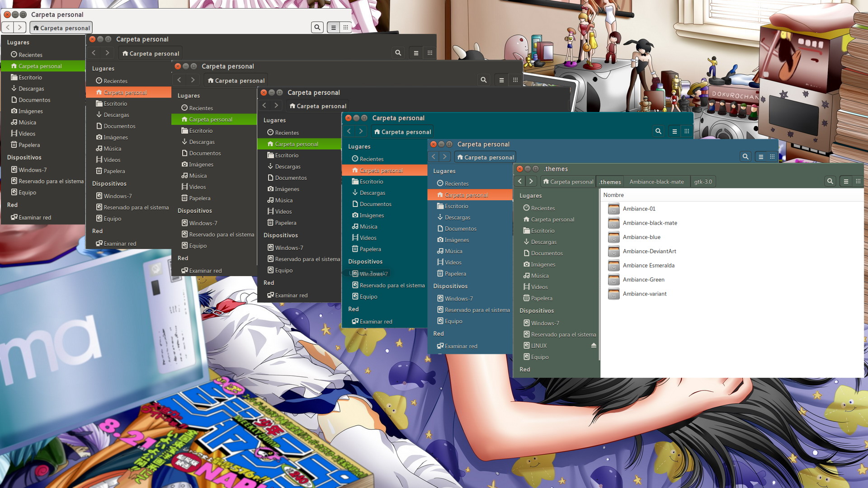Viewport: 868px width, 488px height.
Task: Select the .themes path bar segment
Action: (610, 182)
